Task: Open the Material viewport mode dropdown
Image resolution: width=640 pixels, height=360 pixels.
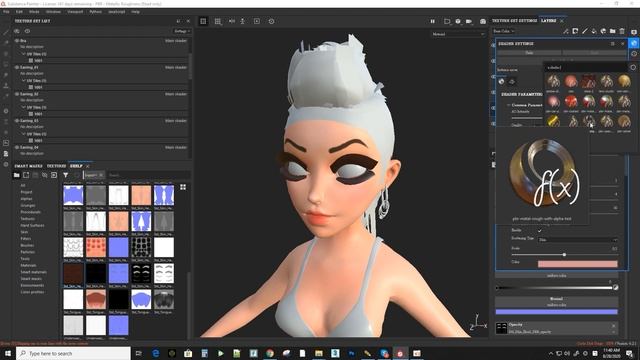Action: pos(458,34)
